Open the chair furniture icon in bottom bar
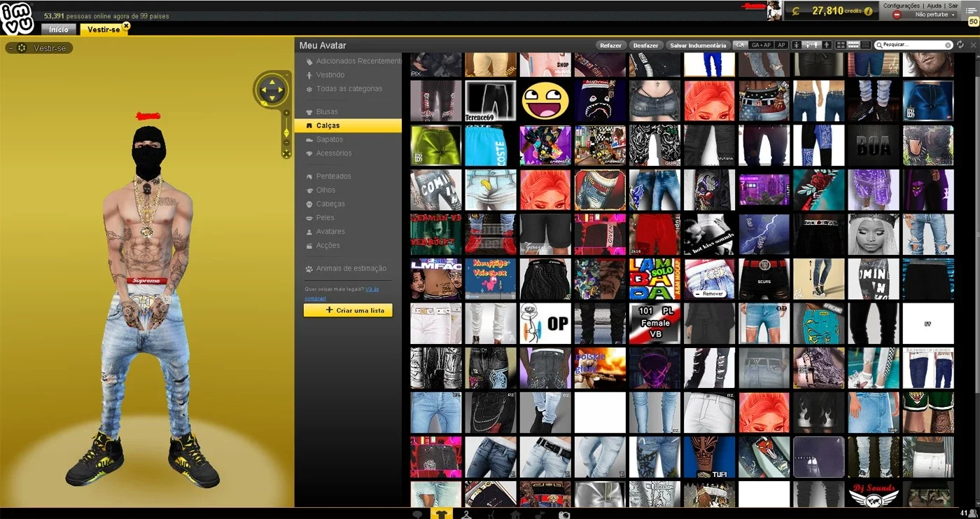The image size is (980, 519). tap(491, 515)
